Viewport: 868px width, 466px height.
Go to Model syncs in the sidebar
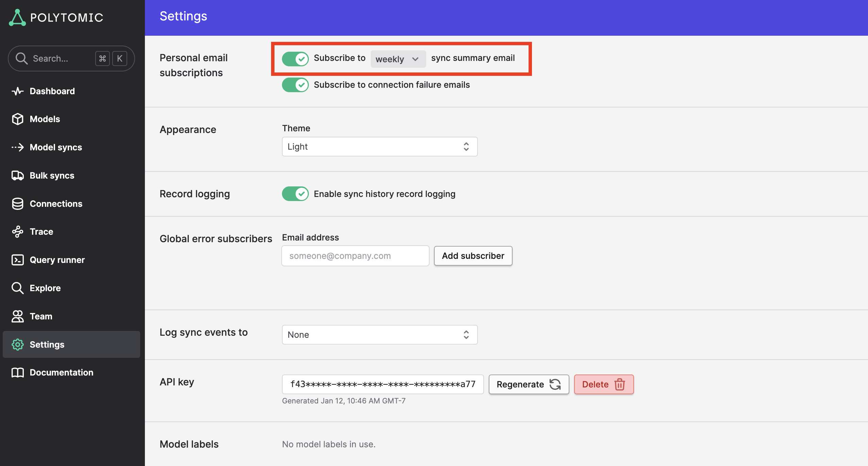coord(56,147)
